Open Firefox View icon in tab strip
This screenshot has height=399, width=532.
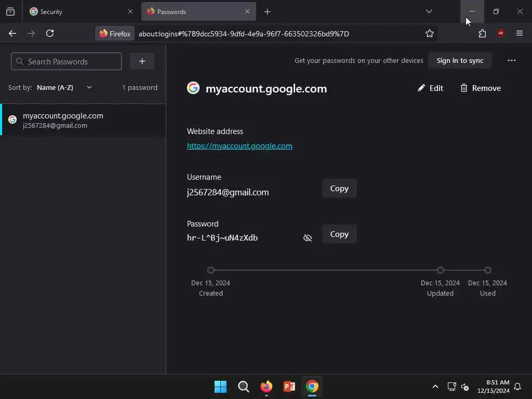click(x=10, y=11)
